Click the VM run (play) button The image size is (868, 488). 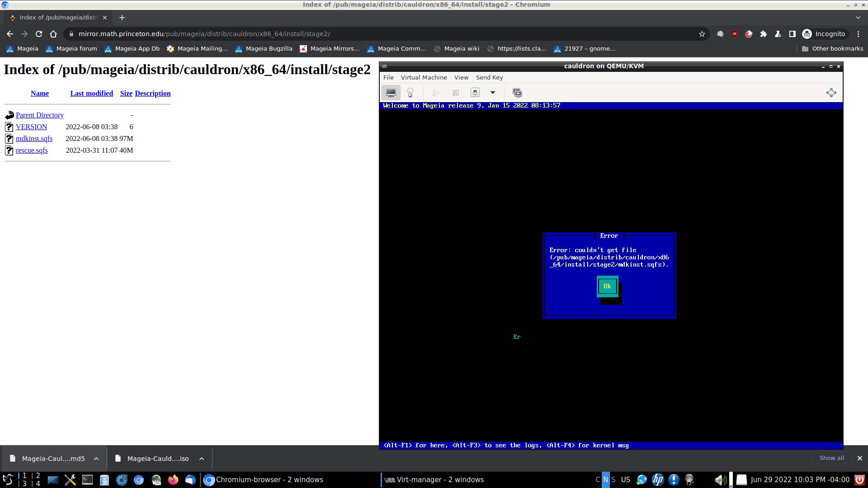tap(436, 93)
